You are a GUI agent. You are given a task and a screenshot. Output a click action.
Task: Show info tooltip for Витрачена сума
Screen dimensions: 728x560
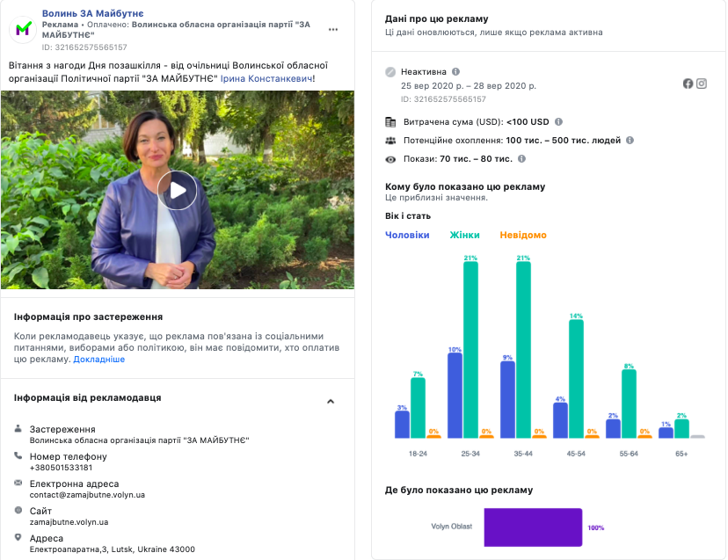point(559,122)
